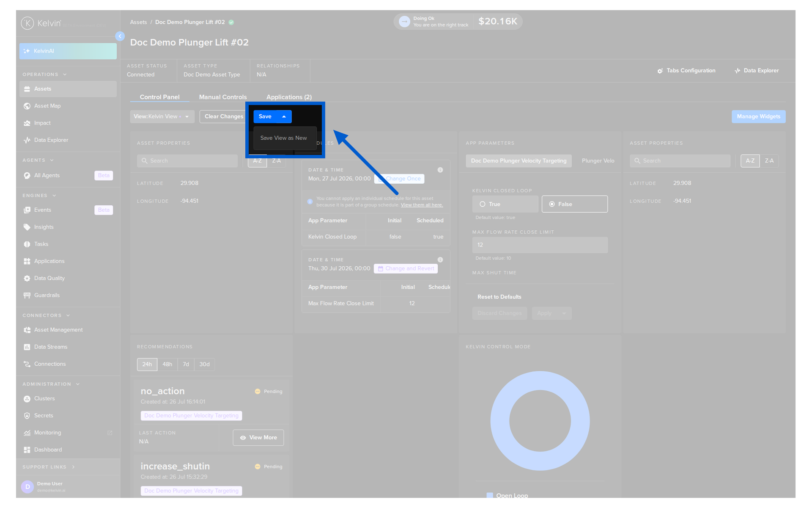Open Guardrails page
Screen dimensions: 812x508
(68, 295)
